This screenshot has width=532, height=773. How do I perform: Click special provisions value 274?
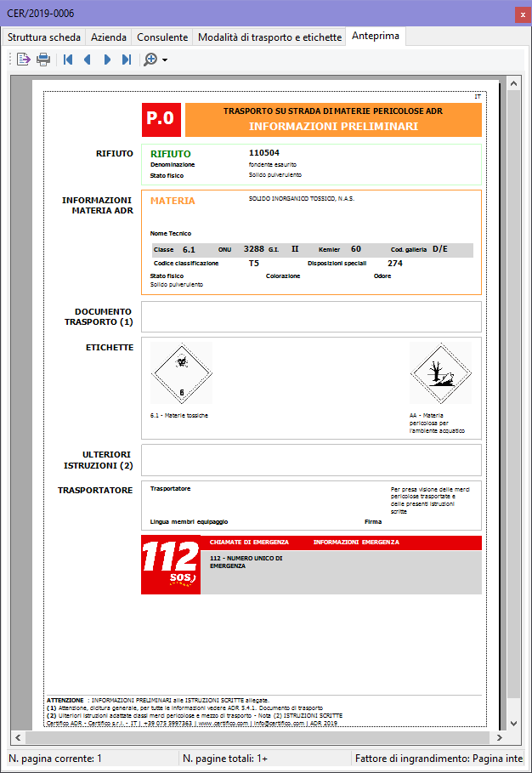pyautogui.click(x=395, y=264)
